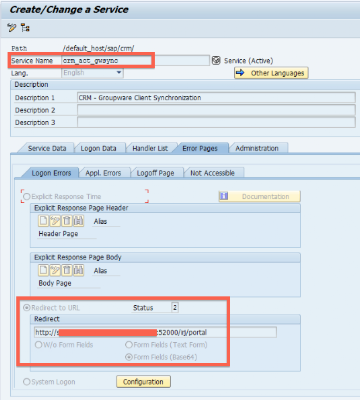The image size is (360, 400).
Task: Click the Status value field
Action: tap(175, 307)
